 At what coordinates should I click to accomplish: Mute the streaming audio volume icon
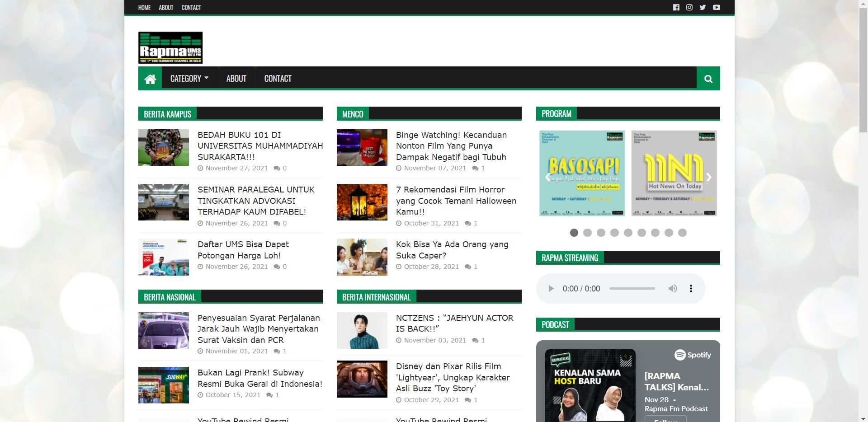pos(673,288)
